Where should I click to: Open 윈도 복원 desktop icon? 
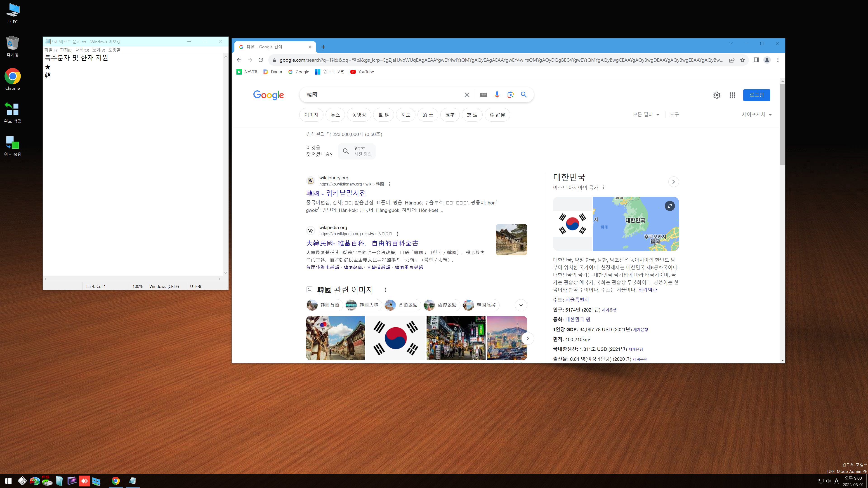click(x=12, y=146)
